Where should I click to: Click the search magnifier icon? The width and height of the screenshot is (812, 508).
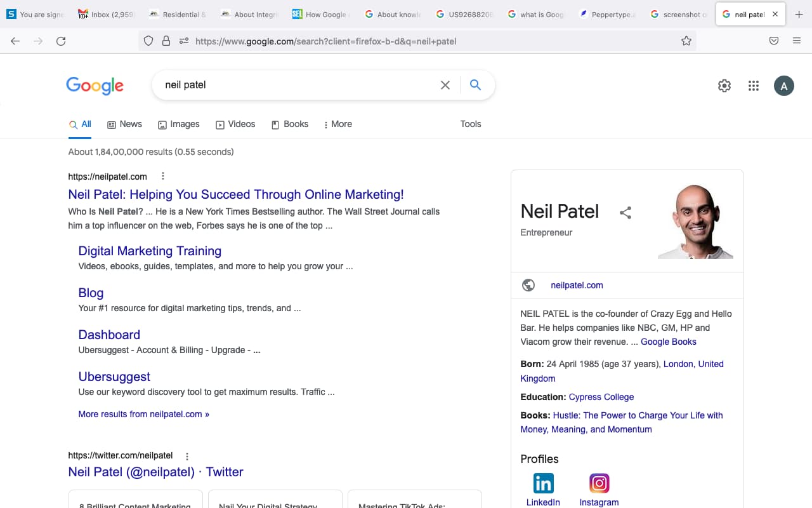[475, 84]
